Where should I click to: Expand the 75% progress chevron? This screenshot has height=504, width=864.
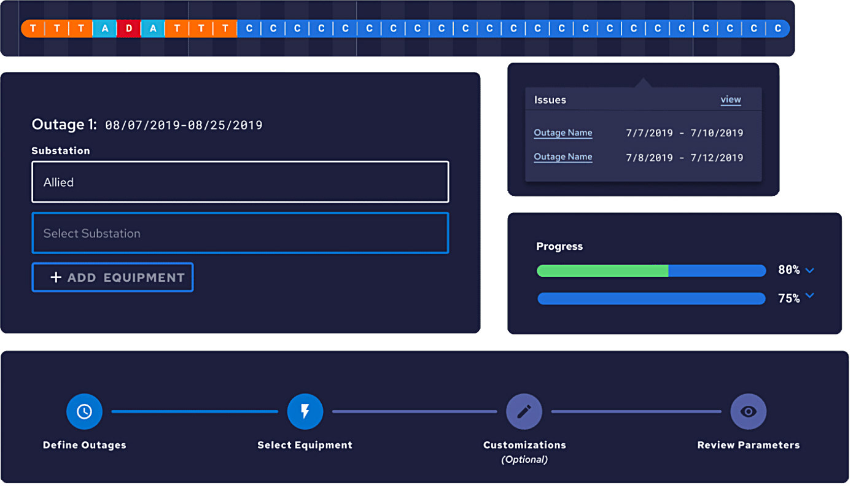pos(809,296)
